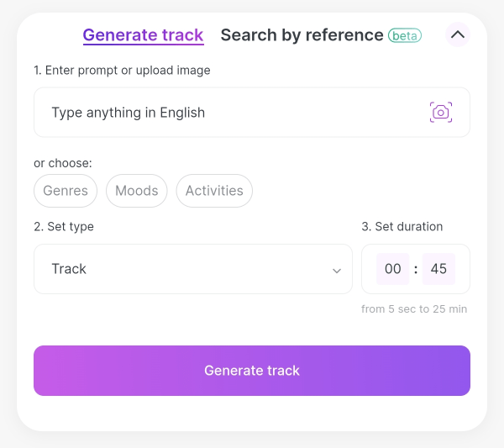Collapse the panel with the chevron-up button

[457, 35]
